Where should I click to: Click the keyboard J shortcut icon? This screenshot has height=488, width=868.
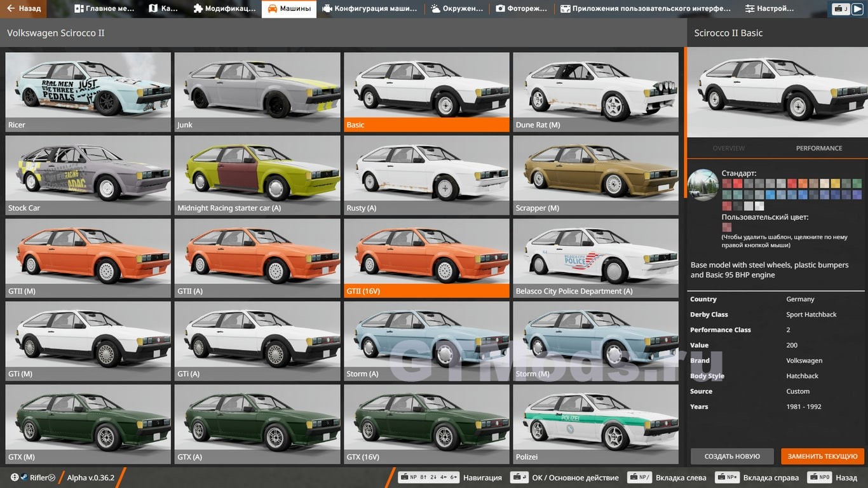point(841,9)
